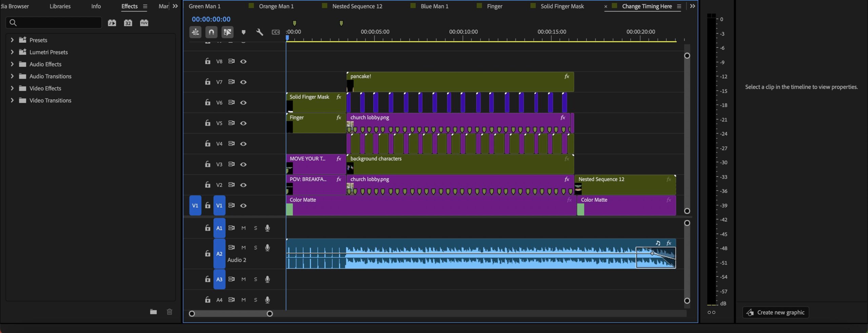Click the Accelerated Effects filter icon
The width and height of the screenshot is (868, 333).
pyautogui.click(x=112, y=23)
